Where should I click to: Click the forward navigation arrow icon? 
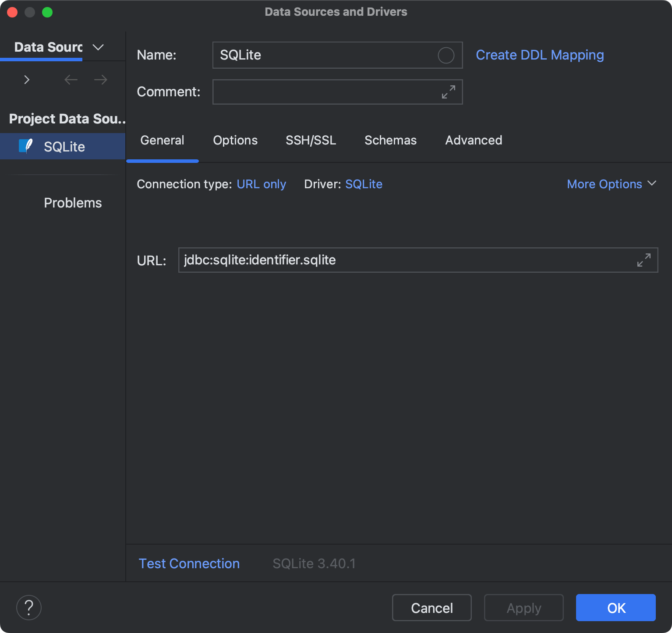point(100,79)
